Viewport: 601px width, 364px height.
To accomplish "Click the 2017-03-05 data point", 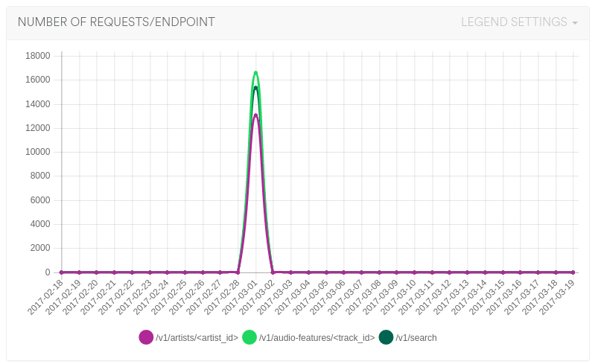I will coord(326,272).
